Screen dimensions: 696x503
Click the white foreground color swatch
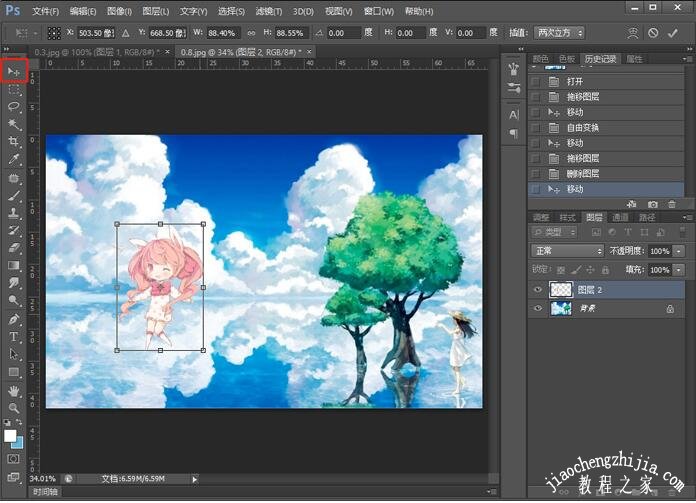point(11,437)
